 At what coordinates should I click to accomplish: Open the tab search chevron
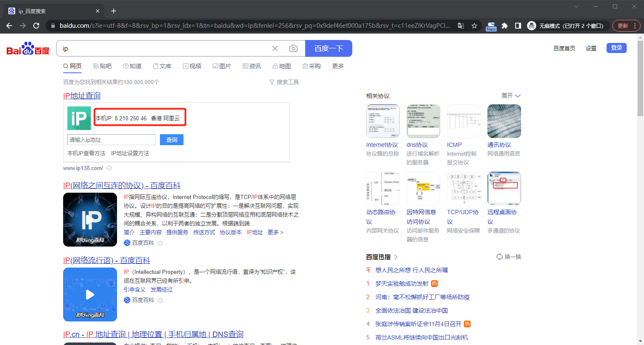pyautogui.click(x=576, y=6)
